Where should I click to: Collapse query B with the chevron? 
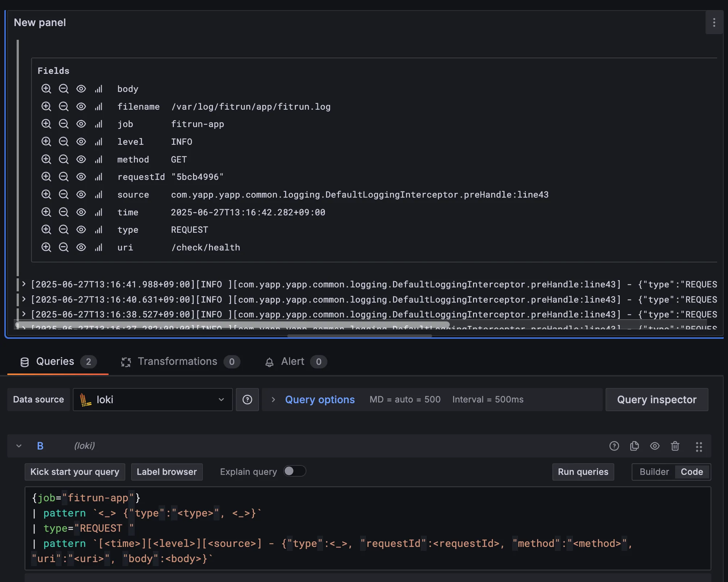(x=19, y=446)
